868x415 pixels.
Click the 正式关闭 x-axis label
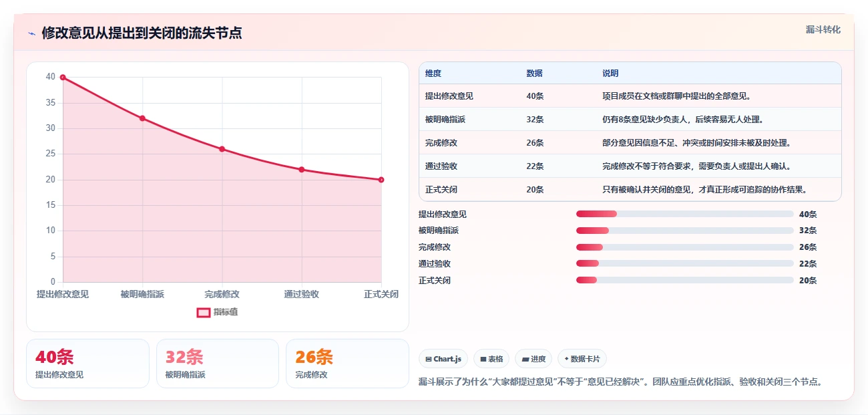[x=381, y=294]
